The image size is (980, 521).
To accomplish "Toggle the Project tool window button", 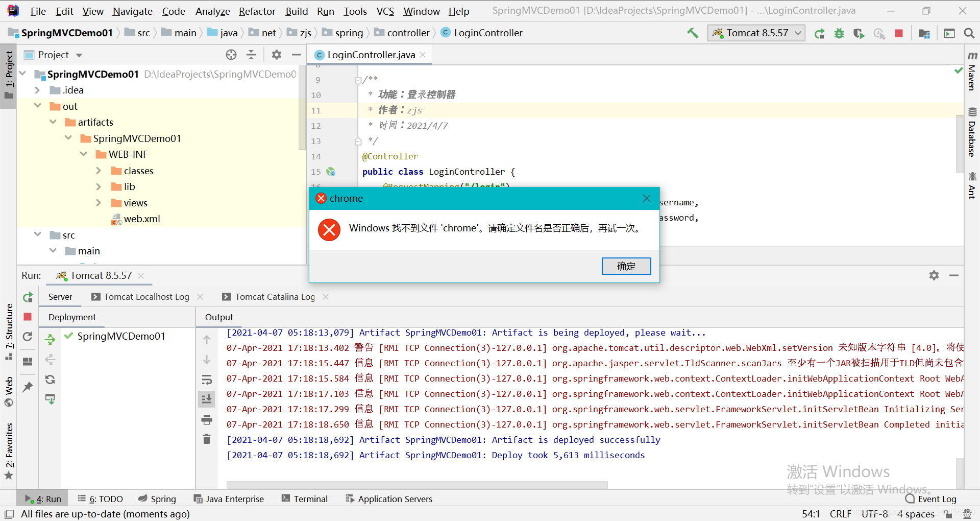I will pyautogui.click(x=9, y=75).
